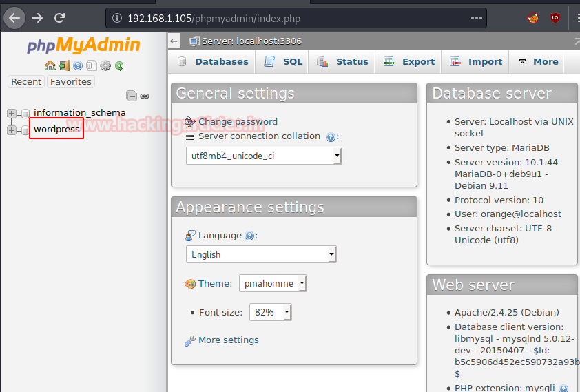Click the Theme: link label
Image resolution: width=580 pixels, height=392 pixels.
(216, 284)
